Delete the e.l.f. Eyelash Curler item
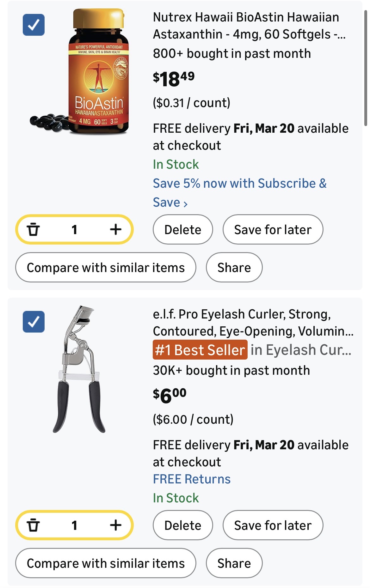 [183, 525]
